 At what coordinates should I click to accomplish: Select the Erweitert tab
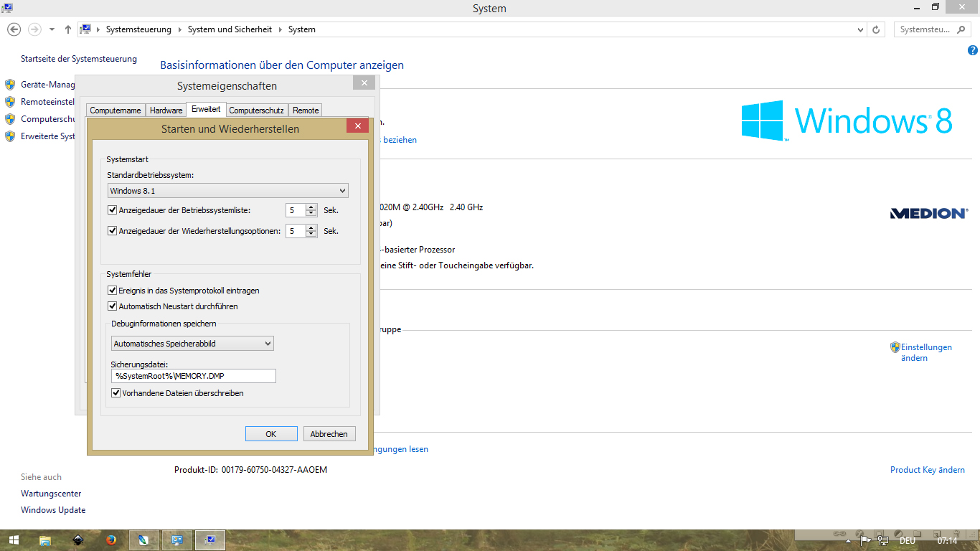pos(206,109)
